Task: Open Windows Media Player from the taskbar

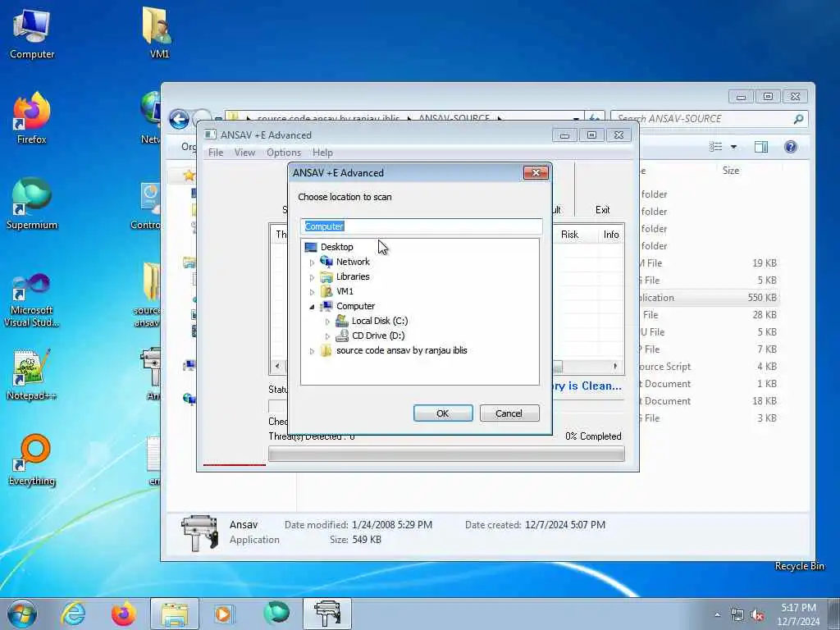Action: pos(224,614)
